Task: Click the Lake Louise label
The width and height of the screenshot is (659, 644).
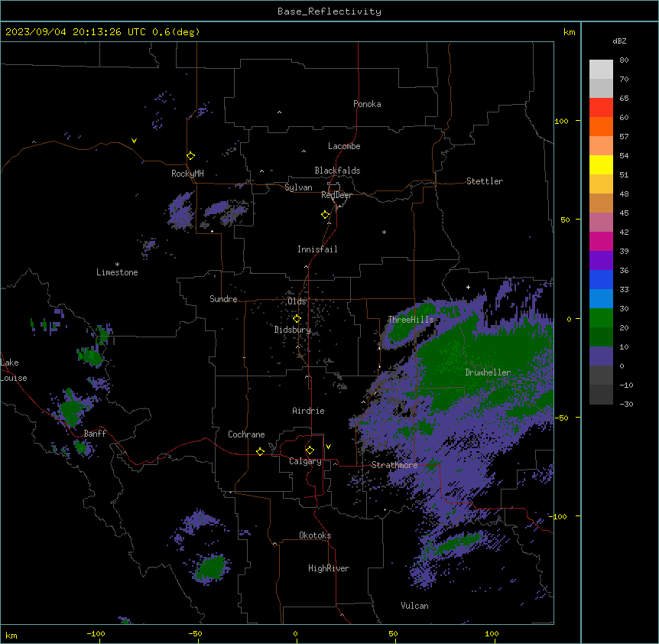Action: (14, 370)
